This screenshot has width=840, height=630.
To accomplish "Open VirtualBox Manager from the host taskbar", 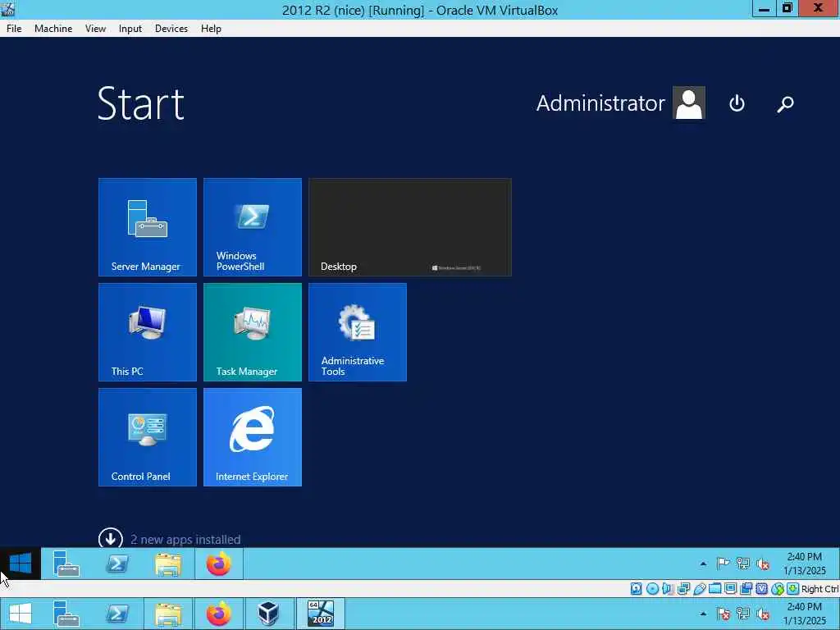I will click(x=268, y=614).
